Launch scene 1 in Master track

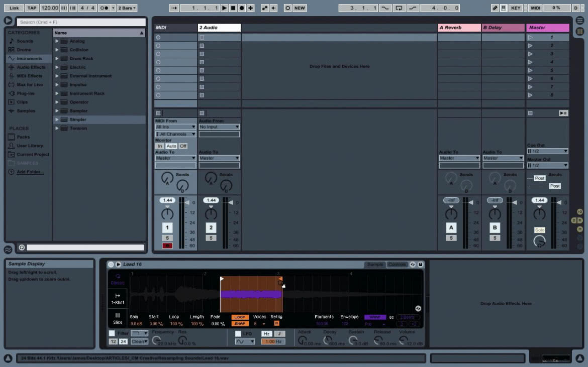530,38
